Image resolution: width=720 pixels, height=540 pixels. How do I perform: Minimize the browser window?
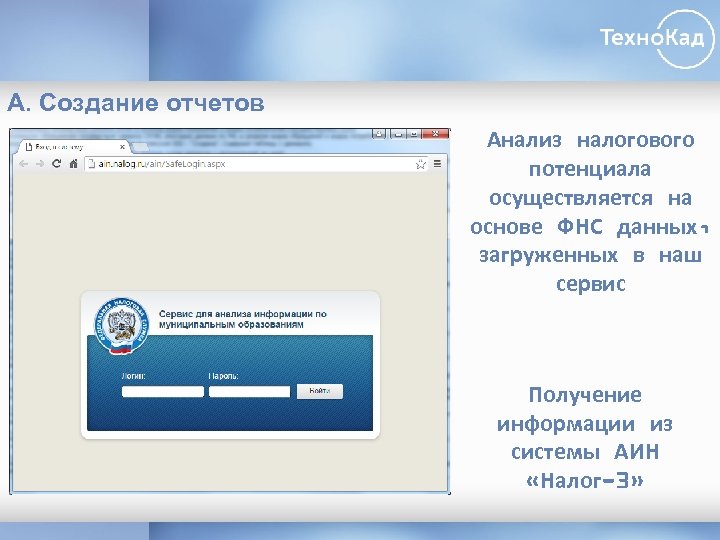(398, 134)
